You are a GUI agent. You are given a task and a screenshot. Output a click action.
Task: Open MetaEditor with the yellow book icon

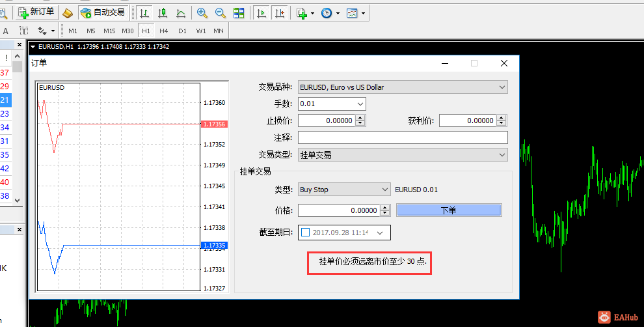click(x=68, y=13)
